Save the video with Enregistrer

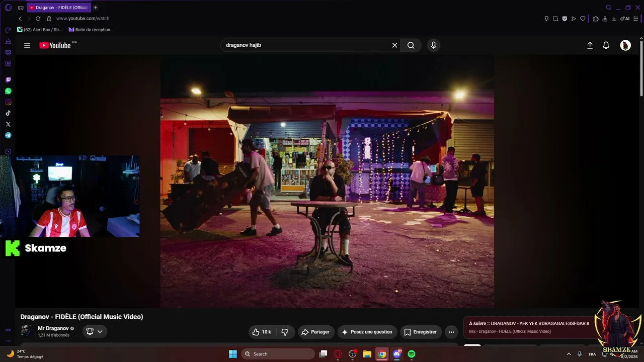click(x=420, y=332)
